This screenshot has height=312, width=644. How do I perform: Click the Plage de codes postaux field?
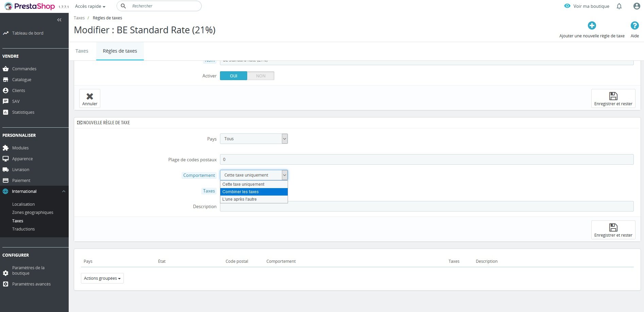click(x=427, y=159)
